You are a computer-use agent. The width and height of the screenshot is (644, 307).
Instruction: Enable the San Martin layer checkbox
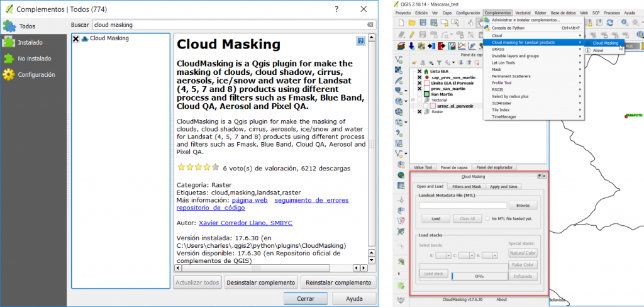pyautogui.click(x=419, y=94)
